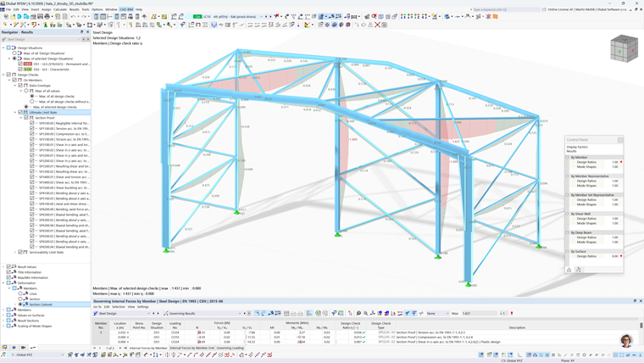Toggle Ultimate Limit State checkbox

[20, 112]
